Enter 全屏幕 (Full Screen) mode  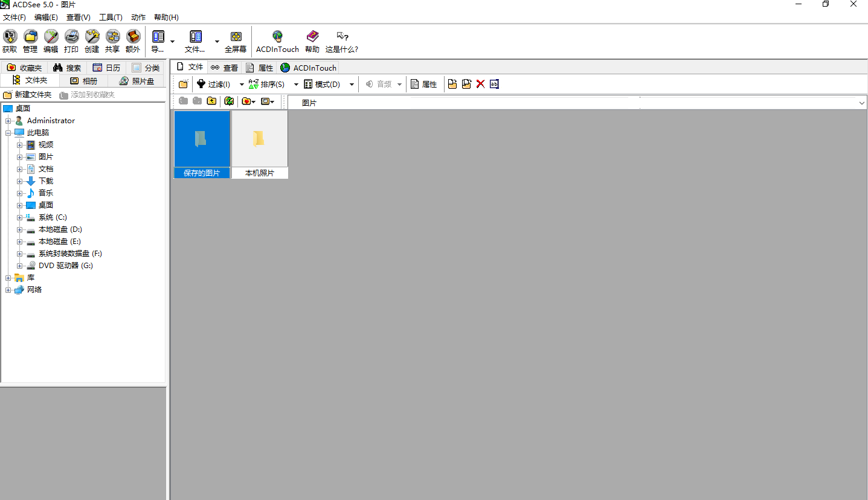coord(236,37)
